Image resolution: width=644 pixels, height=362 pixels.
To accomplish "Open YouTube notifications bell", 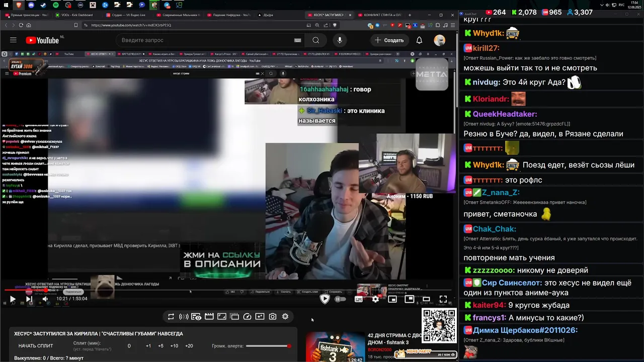I will point(419,40).
